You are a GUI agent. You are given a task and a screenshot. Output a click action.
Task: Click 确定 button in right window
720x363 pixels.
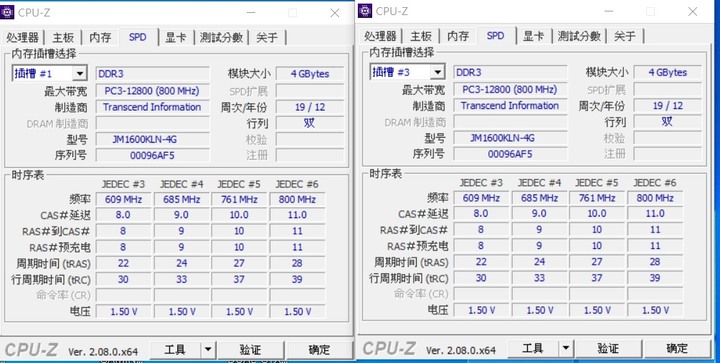tap(677, 349)
